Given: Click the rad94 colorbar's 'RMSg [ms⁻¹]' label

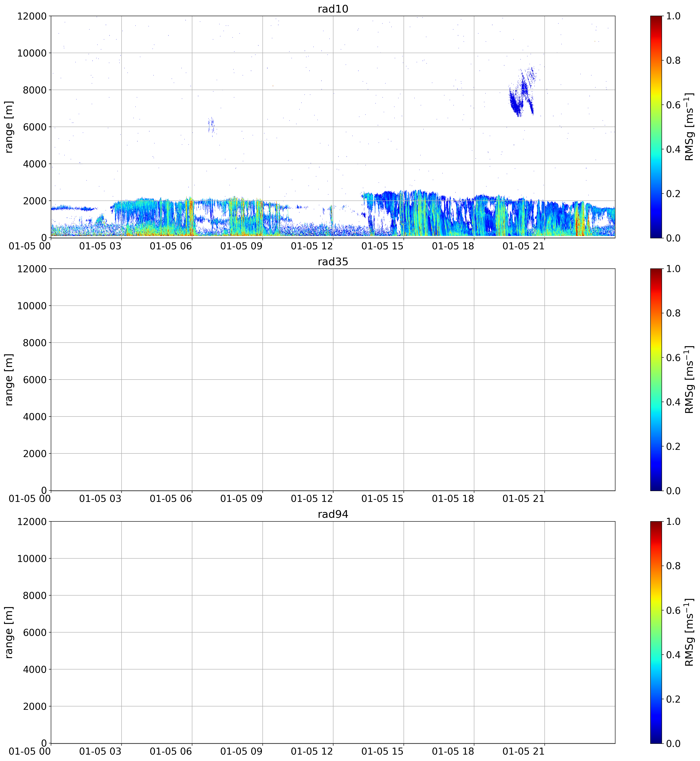Looking at the screenshot, I should 689,632.
